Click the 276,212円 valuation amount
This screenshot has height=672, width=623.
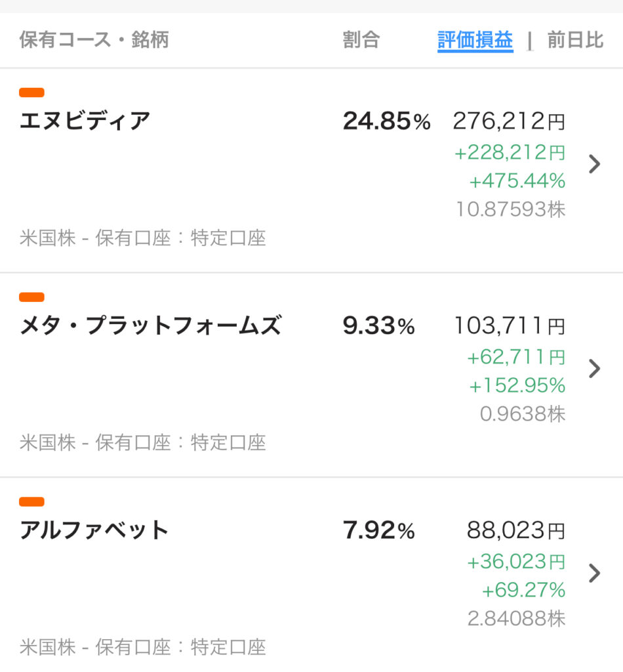[509, 121]
